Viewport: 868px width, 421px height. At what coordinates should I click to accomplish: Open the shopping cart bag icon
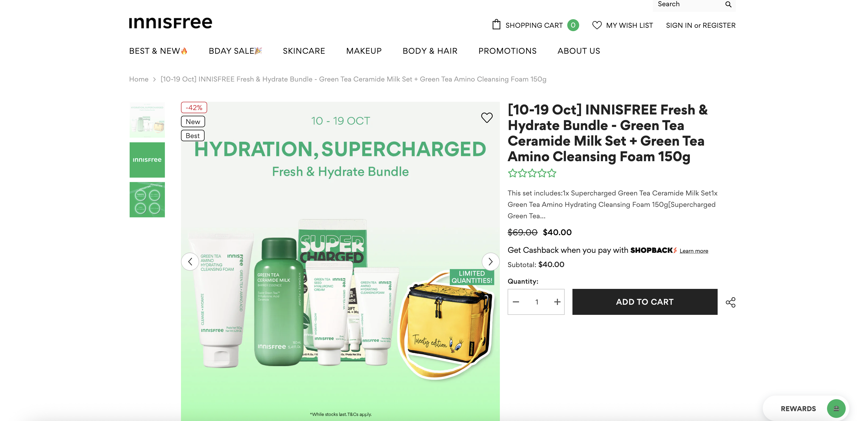496,25
